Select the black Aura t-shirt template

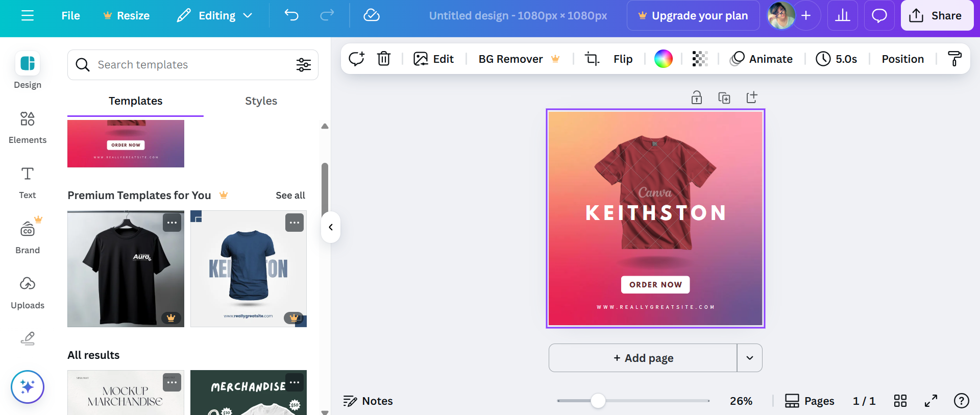pos(126,269)
